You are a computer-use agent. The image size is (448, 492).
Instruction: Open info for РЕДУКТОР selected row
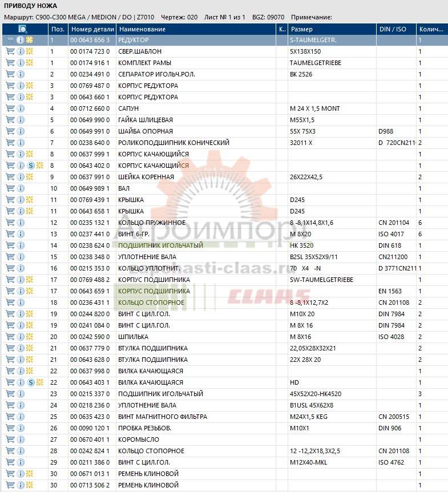(x=21, y=40)
